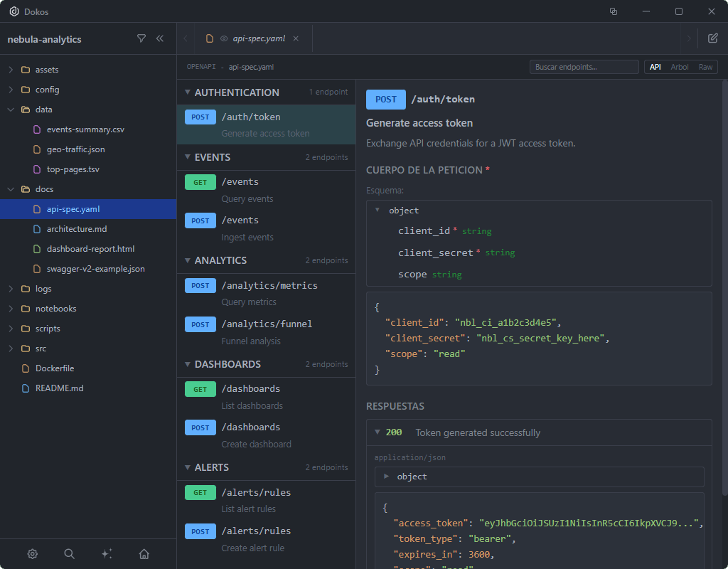
Task: Go home with the house icon
Action: (145, 553)
